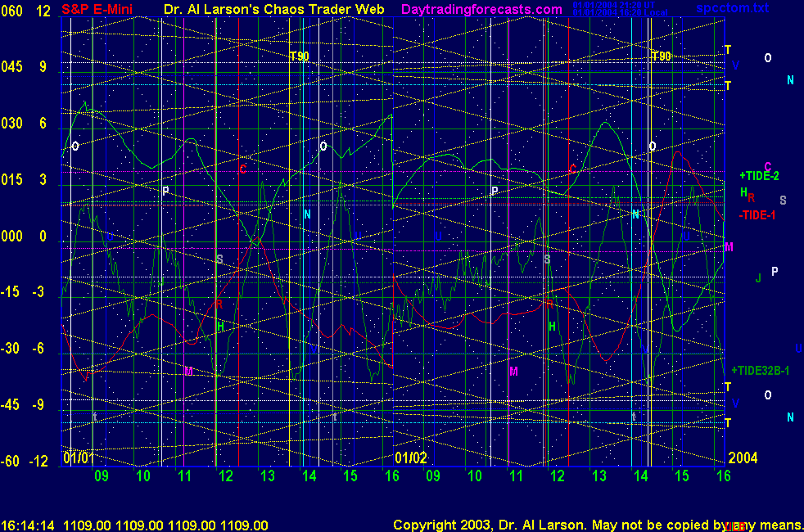Screen dimensions: 804x532
Task: Click the "01/01/2004 16:20 Local" timestamp
Action: pyautogui.click(x=620, y=12)
